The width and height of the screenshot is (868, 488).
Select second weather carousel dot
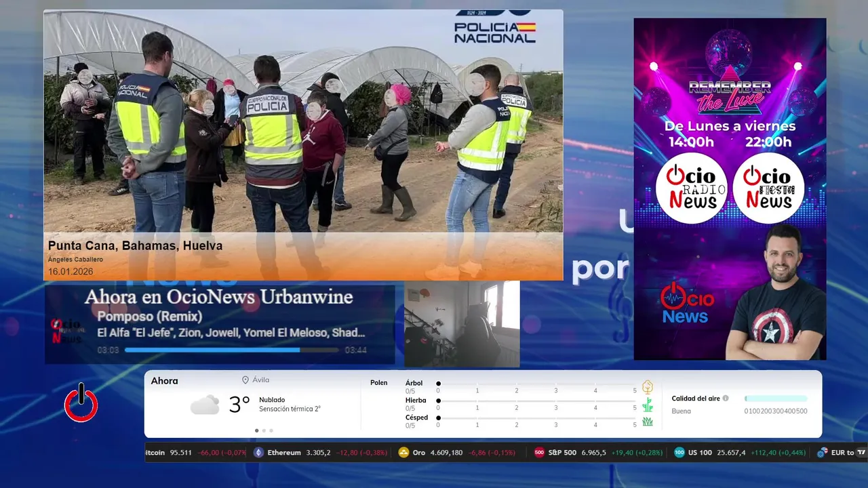tap(264, 430)
